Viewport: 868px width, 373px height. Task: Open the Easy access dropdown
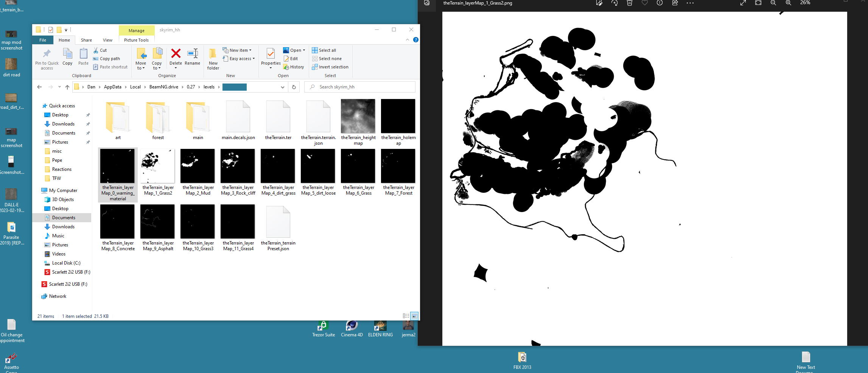click(x=239, y=59)
